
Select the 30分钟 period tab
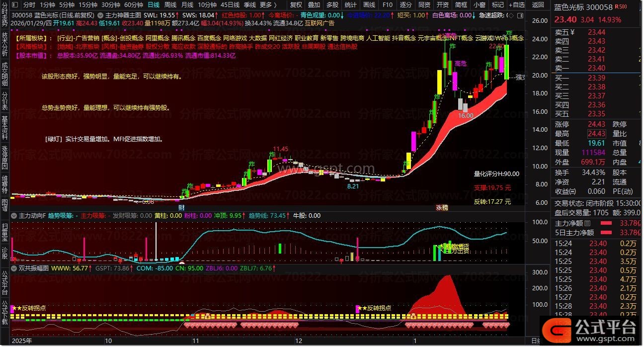pyautogui.click(x=111, y=5)
